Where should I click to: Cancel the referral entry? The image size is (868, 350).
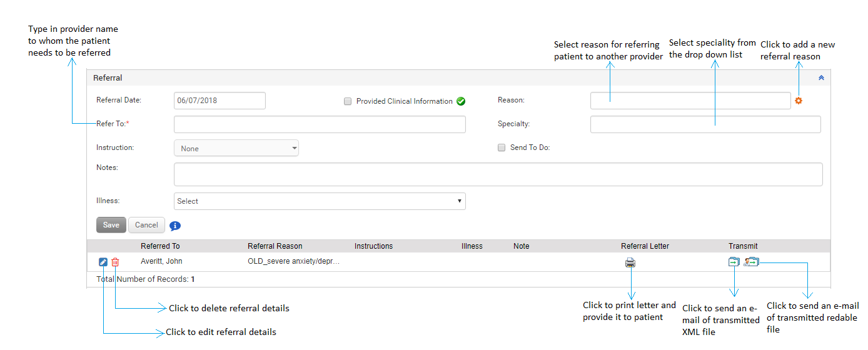click(146, 225)
